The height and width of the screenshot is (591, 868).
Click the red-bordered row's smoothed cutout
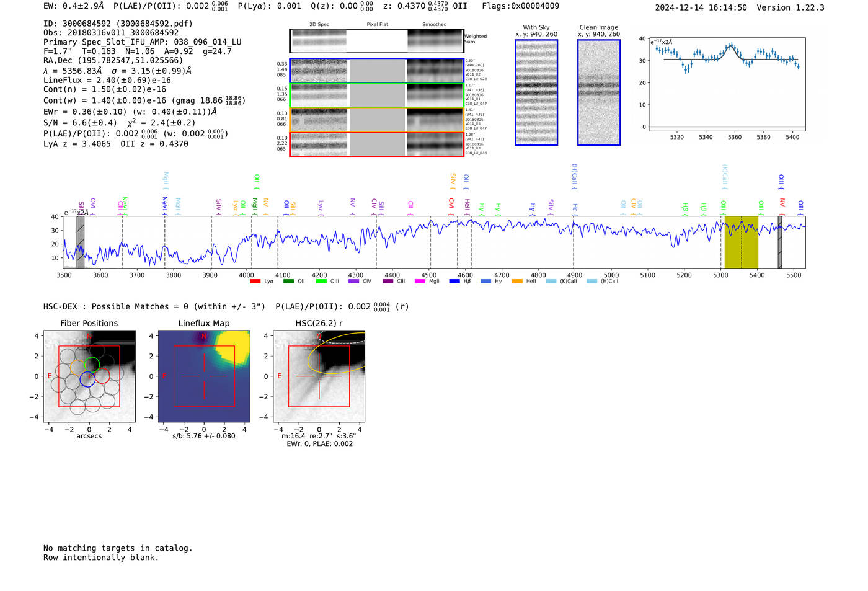(x=435, y=144)
